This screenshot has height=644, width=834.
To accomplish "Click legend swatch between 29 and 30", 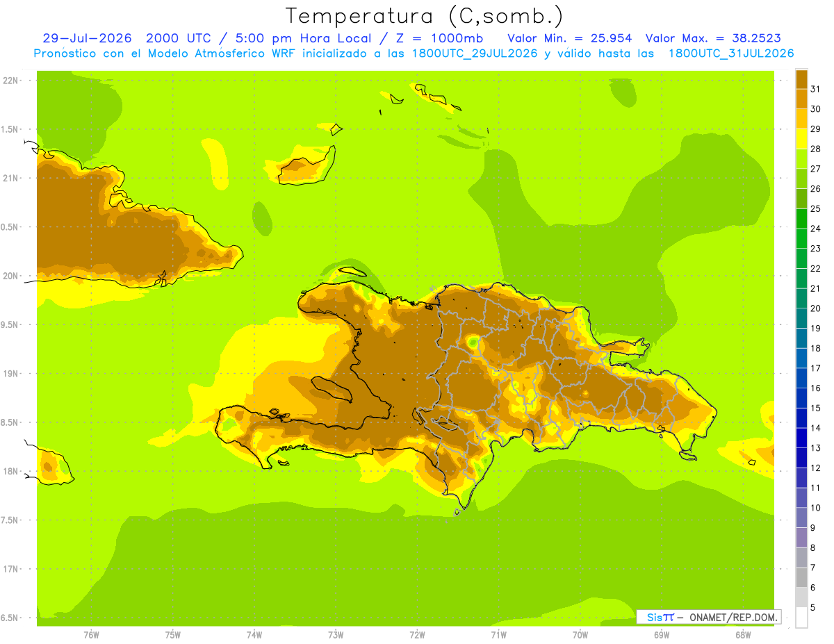I will (x=801, y=119).
